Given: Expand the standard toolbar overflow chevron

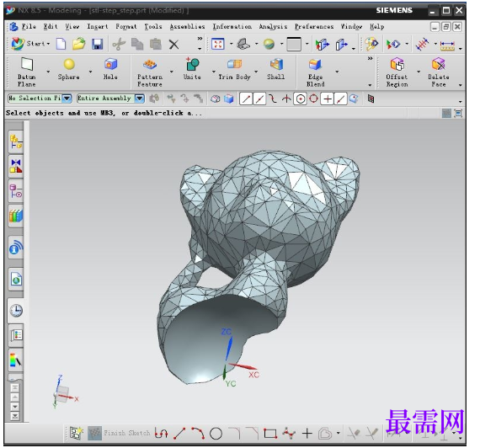Looking at the screenshot, I should click(x=200, y=39).
